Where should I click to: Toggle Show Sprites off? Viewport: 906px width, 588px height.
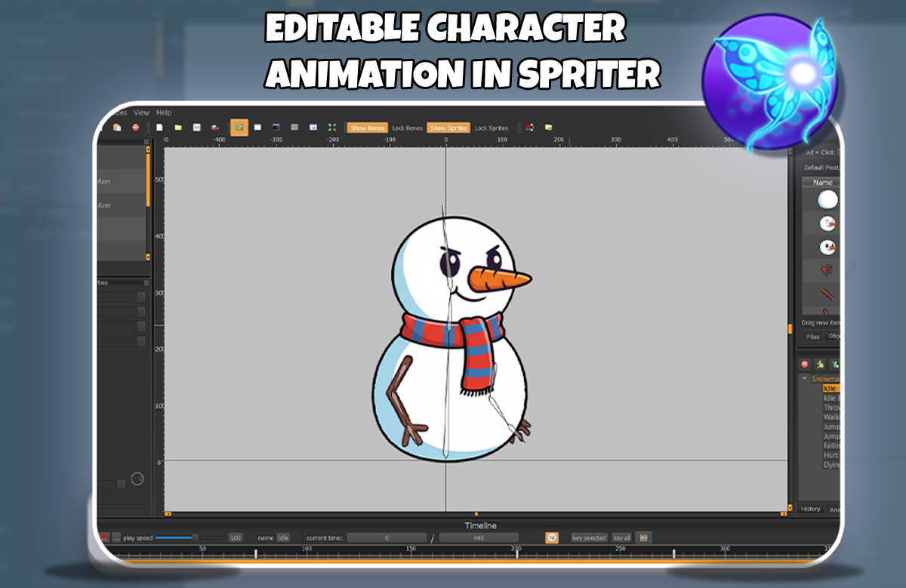pyautogui.click(x=448, y=128)
